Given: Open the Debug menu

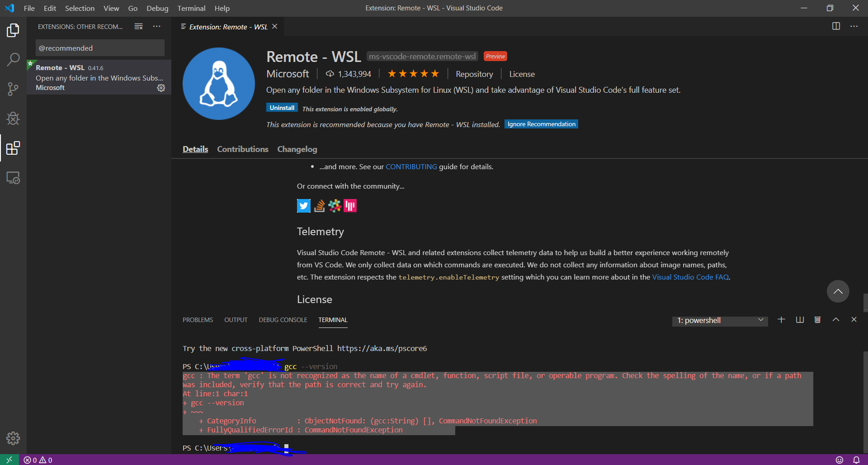Looking at the screenshot, I should coord(157,8).
